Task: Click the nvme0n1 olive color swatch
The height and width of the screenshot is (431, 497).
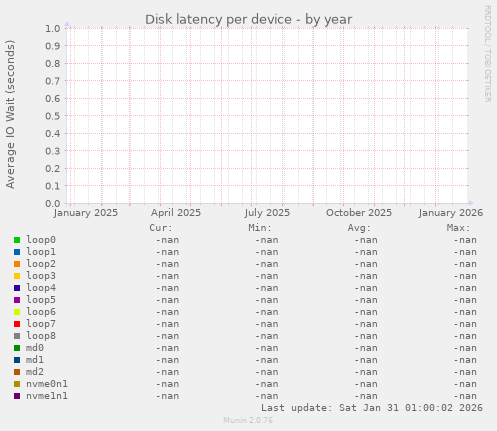Action: (x=17, y=384)
